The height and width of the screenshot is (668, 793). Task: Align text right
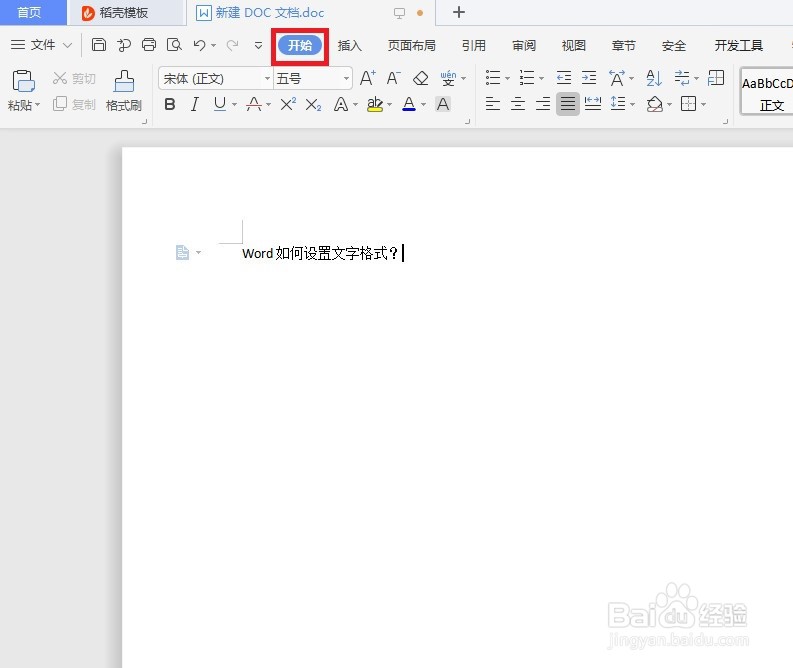(543, 104)
